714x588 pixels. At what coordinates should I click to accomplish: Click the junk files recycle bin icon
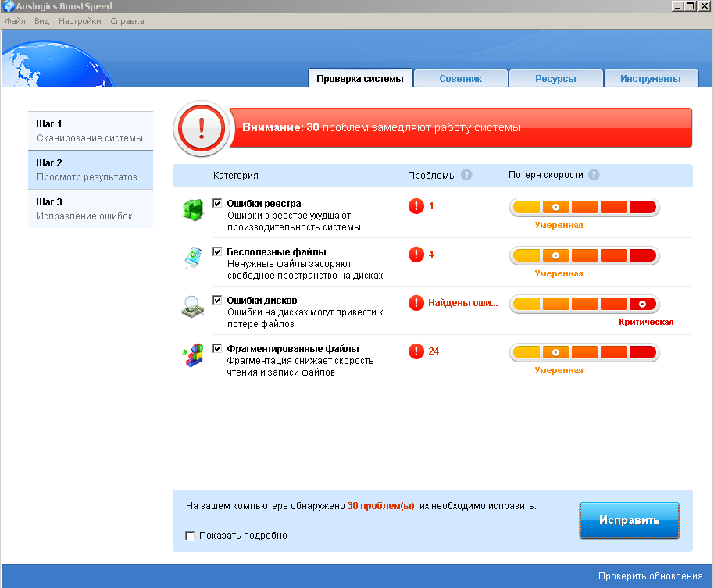point(193,258)
